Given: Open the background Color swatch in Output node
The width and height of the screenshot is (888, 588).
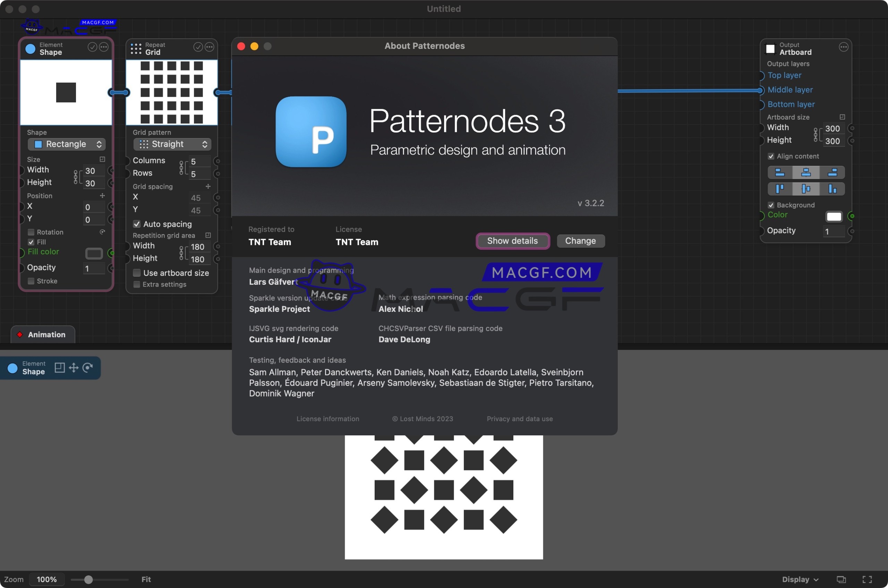Looking at the screenshot, I should tap(834, 216).
